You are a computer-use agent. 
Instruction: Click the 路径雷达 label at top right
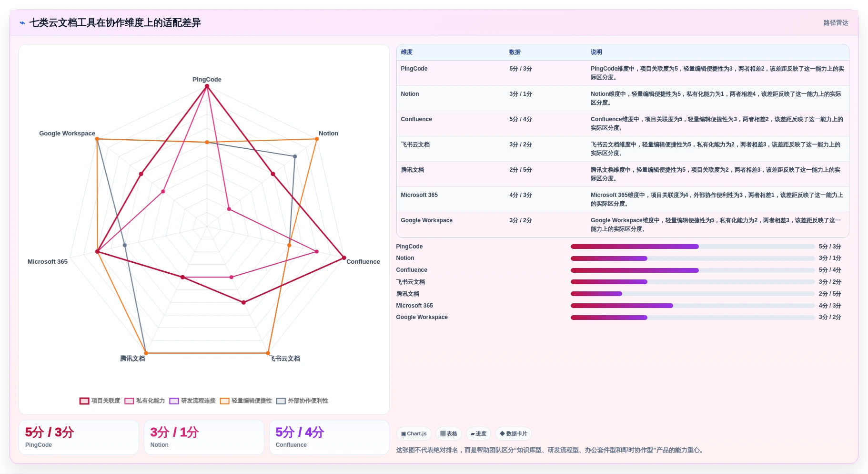[x=836, y=23]
